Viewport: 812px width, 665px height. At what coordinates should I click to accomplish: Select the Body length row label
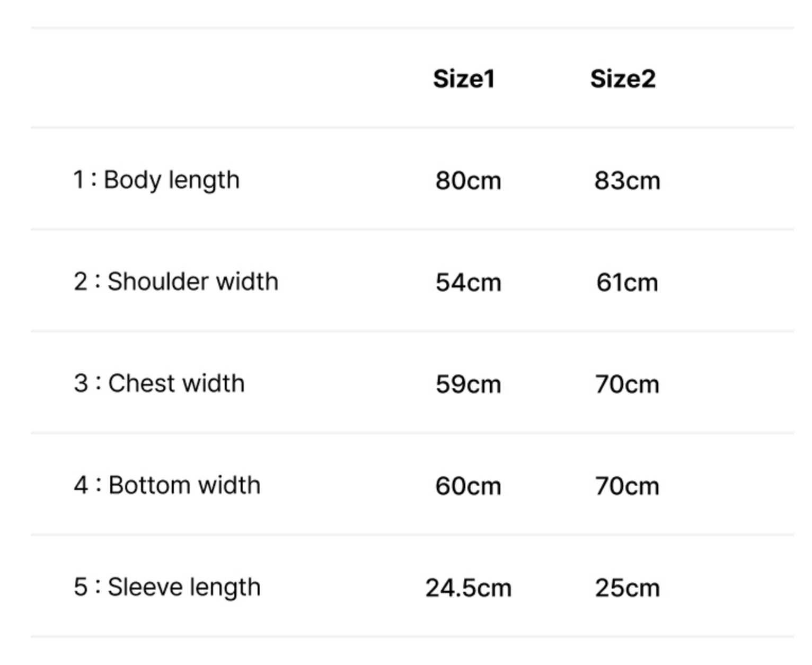pos(171,180)
